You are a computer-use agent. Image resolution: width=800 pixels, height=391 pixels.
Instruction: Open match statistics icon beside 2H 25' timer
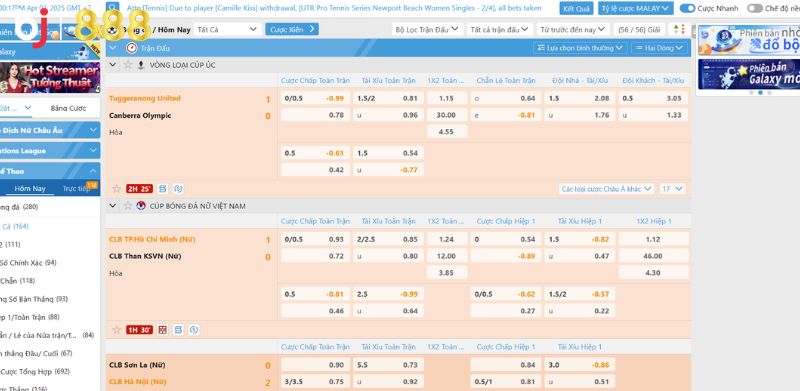click(x=163, y=189)
